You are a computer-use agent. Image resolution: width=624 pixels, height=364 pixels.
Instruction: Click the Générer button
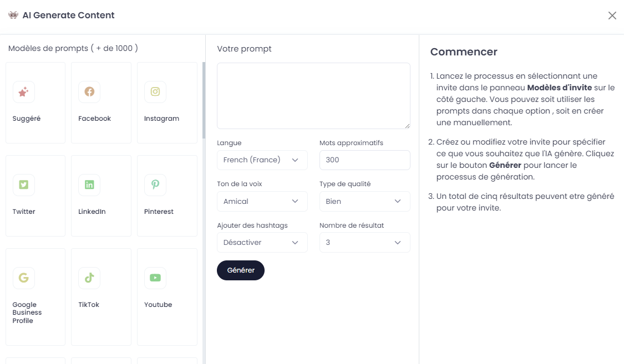[x=241, y=270]
